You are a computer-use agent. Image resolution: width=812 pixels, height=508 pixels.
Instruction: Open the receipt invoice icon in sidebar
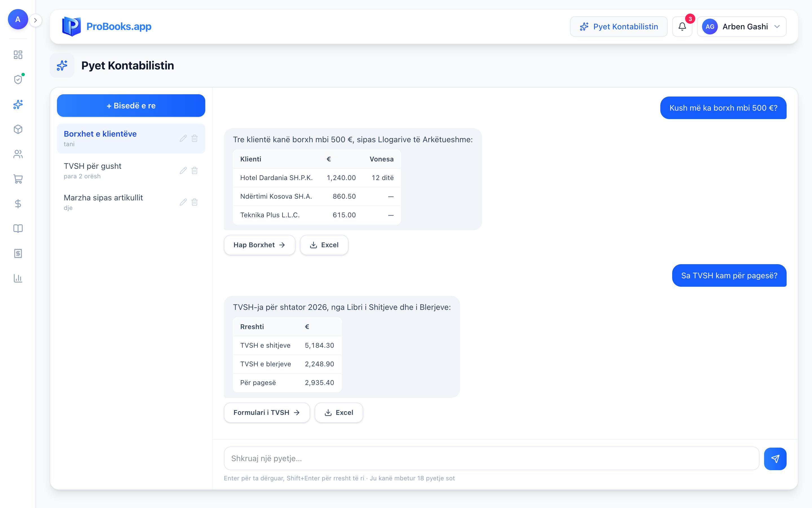click(x=18, y=254)
